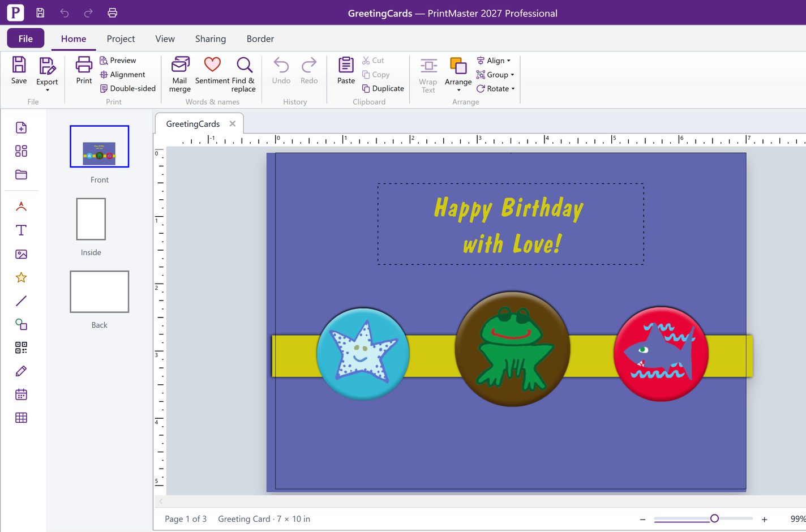Screen dimensions: 806x532
Task: Expand the Align menu
Action: coord(494,61)
